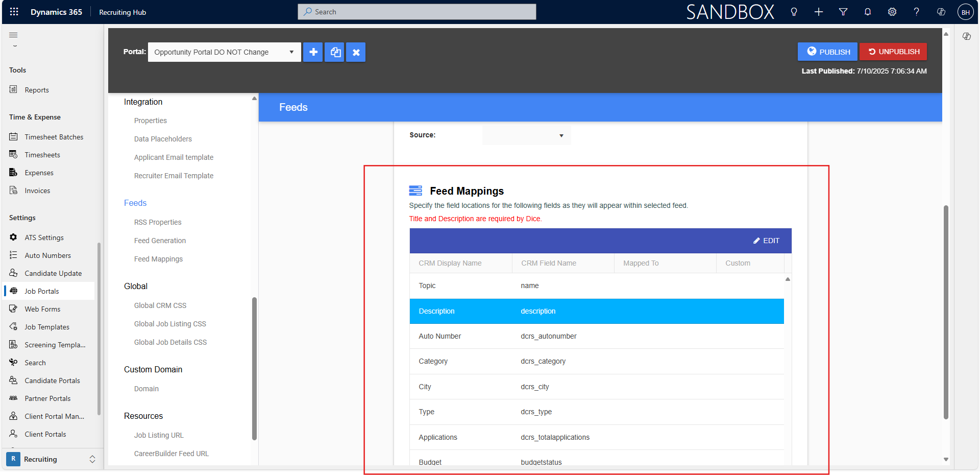Open the Portal selection dropdown

click(224, 52)
